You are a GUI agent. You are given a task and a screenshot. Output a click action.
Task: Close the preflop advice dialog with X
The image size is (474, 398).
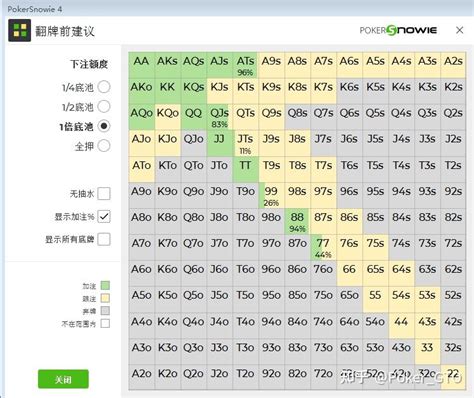[460, 30]
